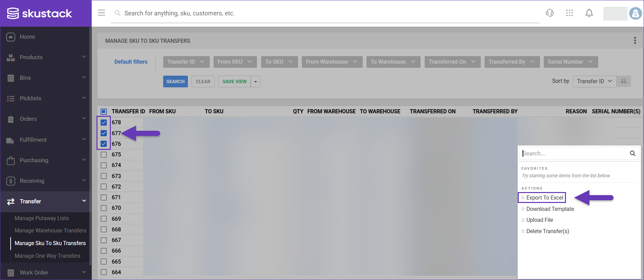Click the CLEAR filters button
The width and height of the screenshot is (644, 280).
(x=203, y=82)
